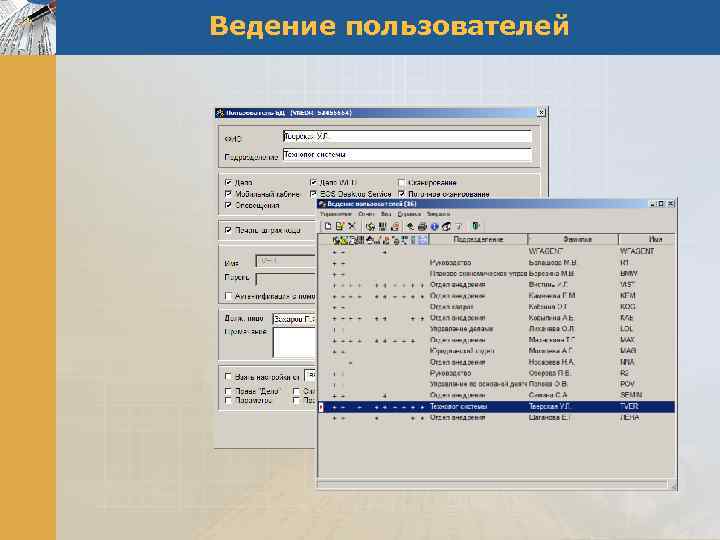Maximize the user-list window
The image size is (720, 540).
(661, 204)
